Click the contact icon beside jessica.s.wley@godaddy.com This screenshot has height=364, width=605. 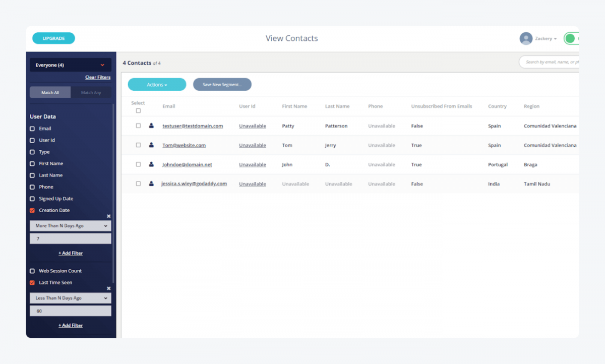pos(151,184)
